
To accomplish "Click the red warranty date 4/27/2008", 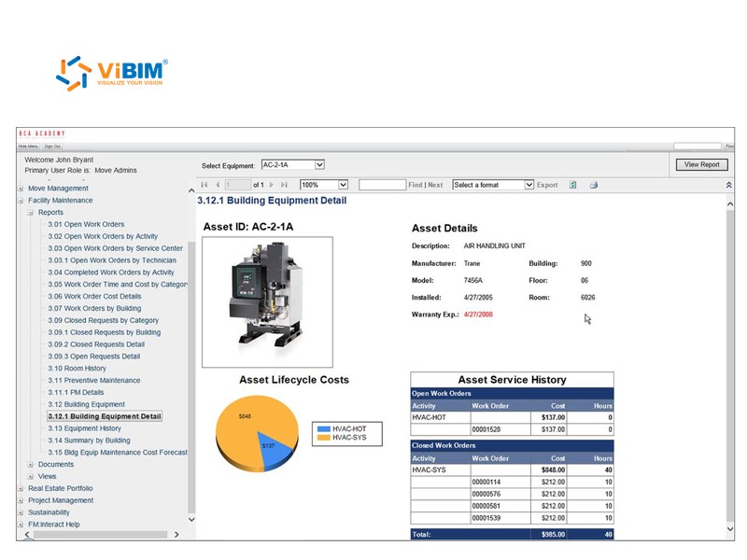I will click(x=478, y=315).
